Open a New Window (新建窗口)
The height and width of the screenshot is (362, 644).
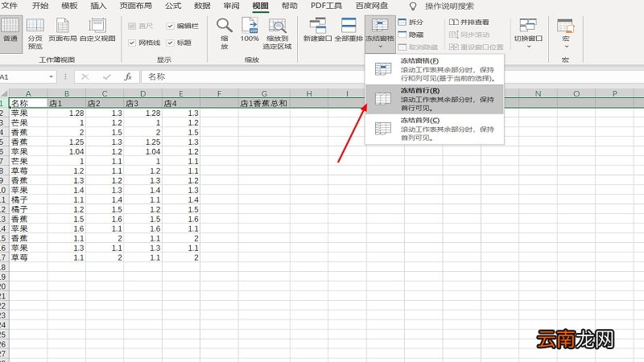317,31
